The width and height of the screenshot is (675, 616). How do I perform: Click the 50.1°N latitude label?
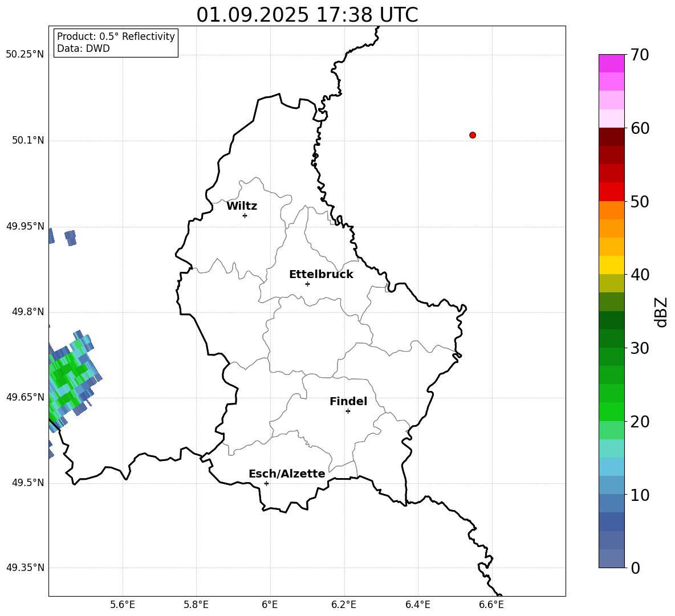click(x=28, y=141)
